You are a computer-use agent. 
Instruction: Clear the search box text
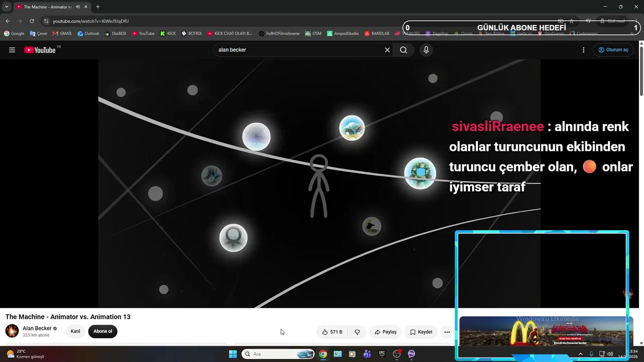coord(387,50)
